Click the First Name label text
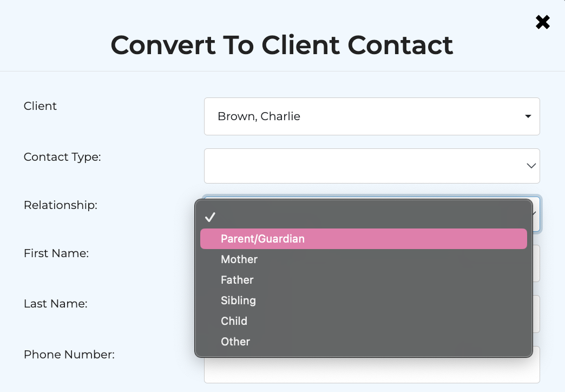Screen dimensions: 565x392 point(56,253)
